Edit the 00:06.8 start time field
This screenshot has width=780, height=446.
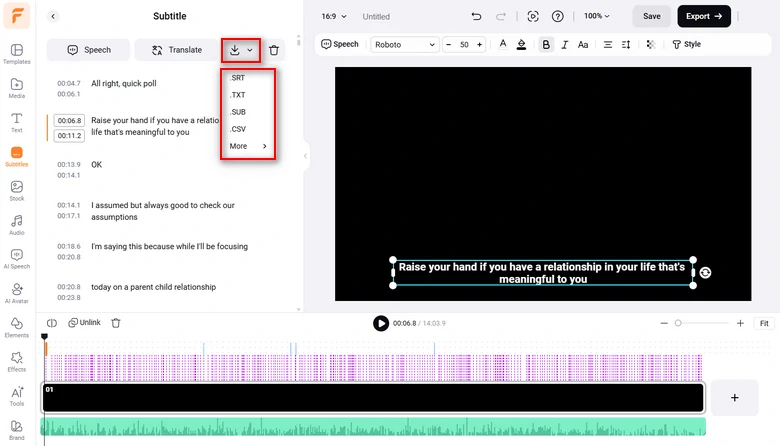[x=69, y=120]
